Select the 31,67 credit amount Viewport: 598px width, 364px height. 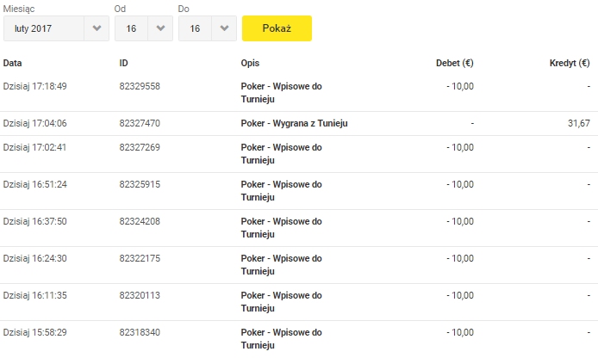pos(578,123)
